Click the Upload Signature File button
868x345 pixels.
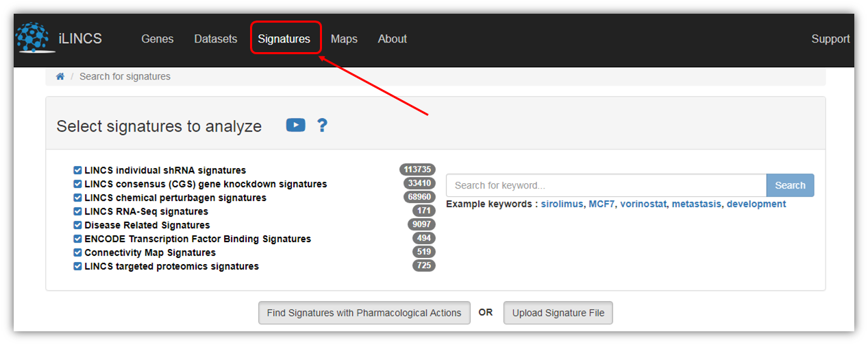pyautogui.click(x=558, y=313)
